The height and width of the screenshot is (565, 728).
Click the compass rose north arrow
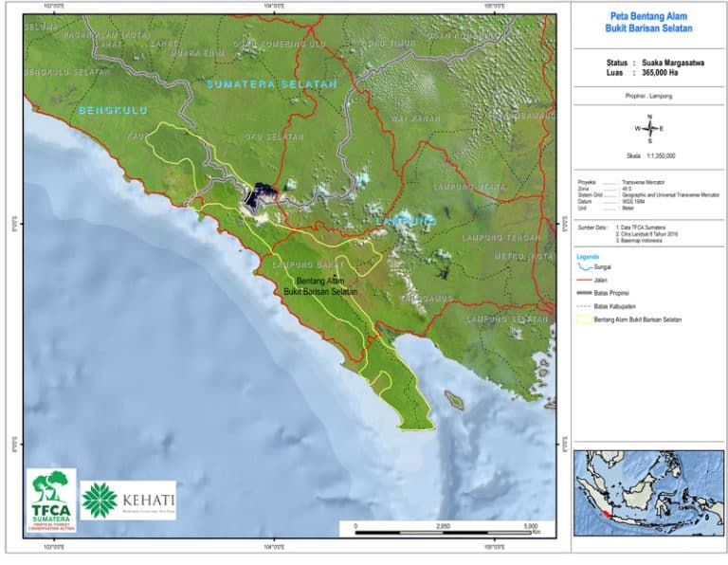[x=649, y=128]
